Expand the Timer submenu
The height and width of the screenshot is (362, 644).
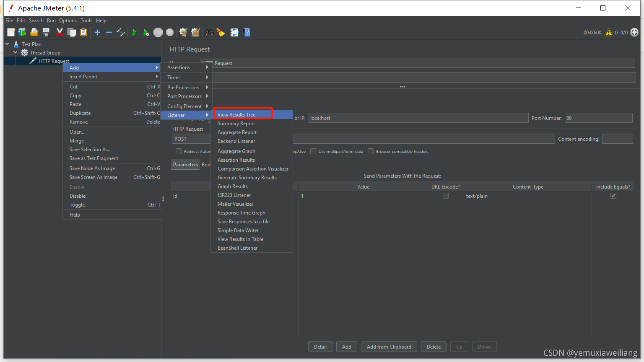click(x=187, y=78)
